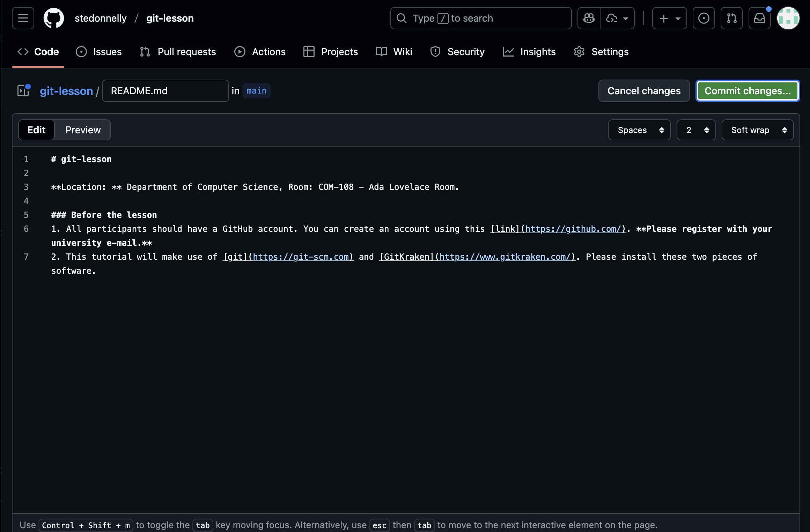This screenshot has width=810, height=532.
Task: Click the git-lesson breadcrumb link
Action: (66, 91)
